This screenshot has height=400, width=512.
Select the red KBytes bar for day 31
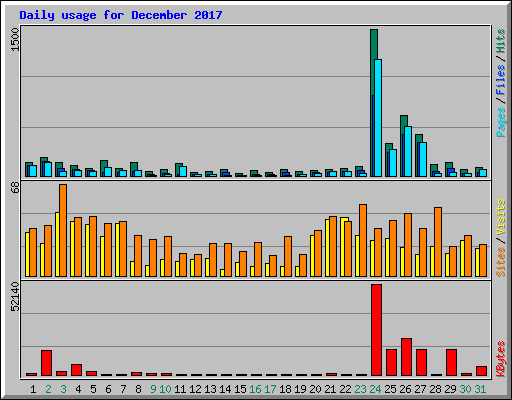pos(481,371)
